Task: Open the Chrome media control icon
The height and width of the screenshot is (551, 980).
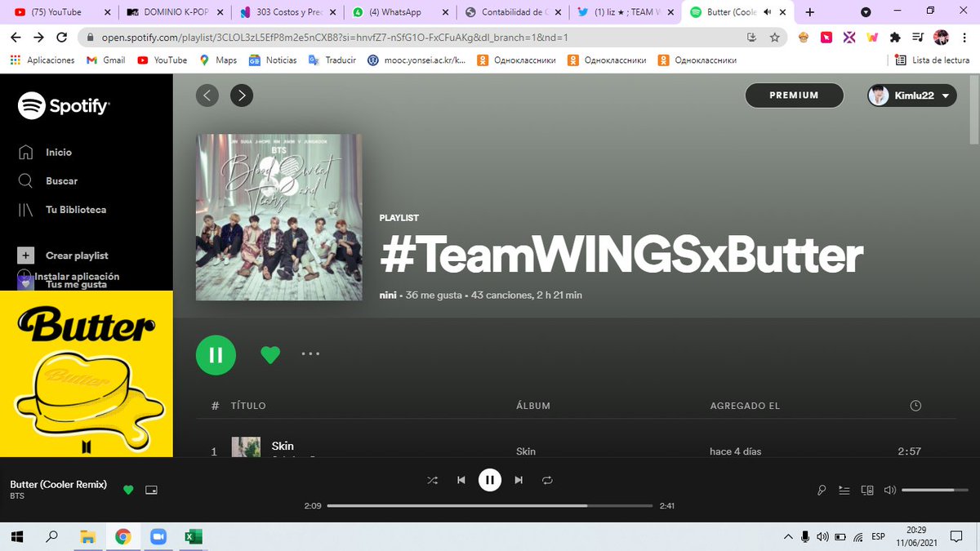Action: (918, 38)
